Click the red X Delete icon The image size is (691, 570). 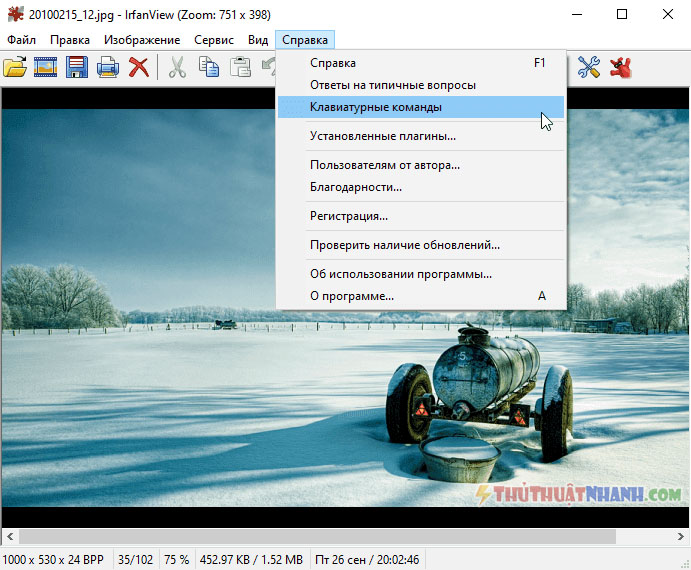(x=139, y=67)
